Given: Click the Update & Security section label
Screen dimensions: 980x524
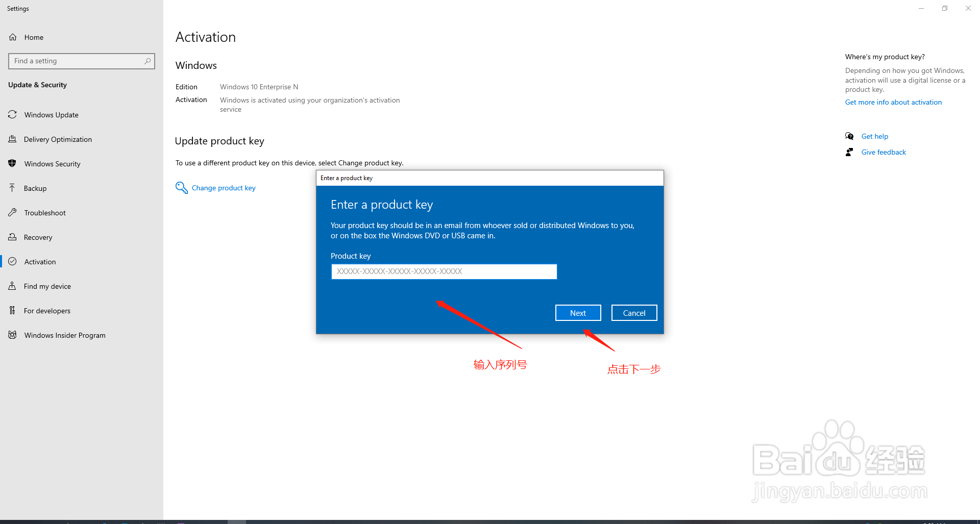Looking at the screenshot, I should coord(37,85).
